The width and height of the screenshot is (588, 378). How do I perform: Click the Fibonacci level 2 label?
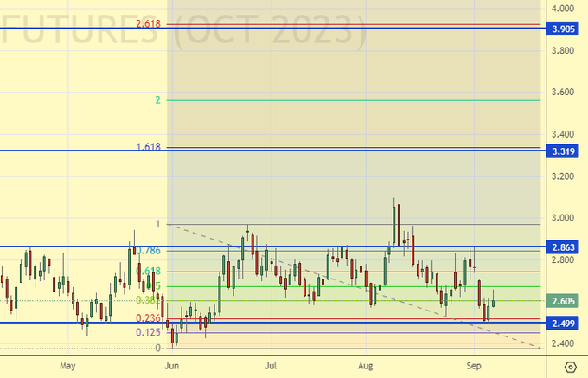[x=157, y=100]
